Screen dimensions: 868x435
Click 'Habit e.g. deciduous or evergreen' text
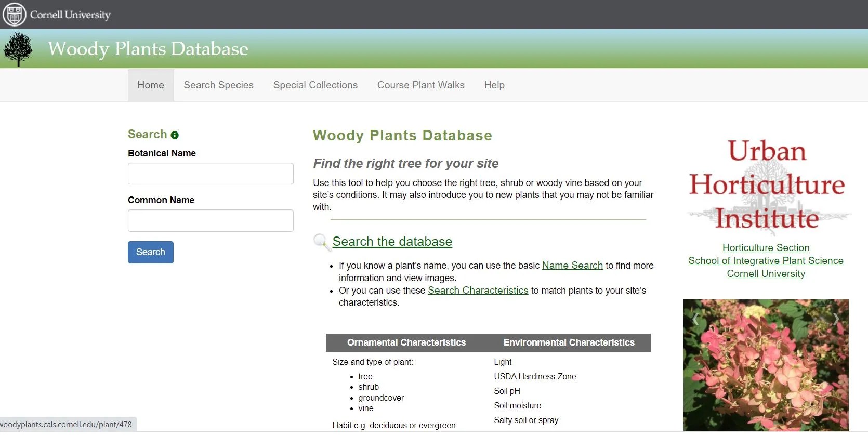[394, 426]
